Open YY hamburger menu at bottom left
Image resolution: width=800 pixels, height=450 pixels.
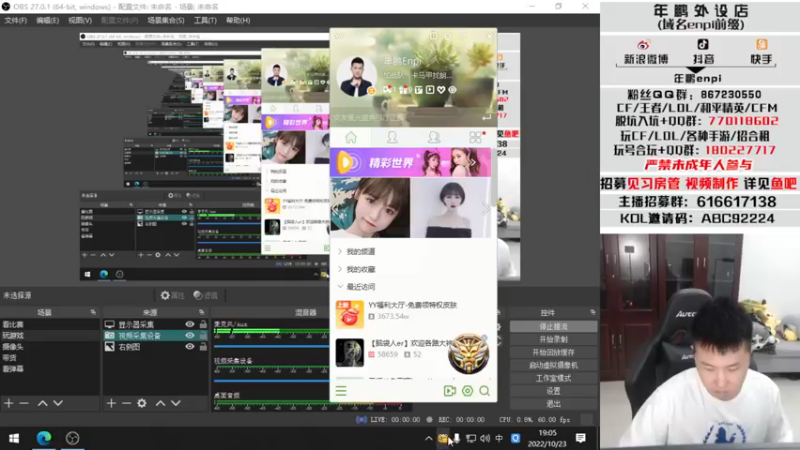point(341,391)
